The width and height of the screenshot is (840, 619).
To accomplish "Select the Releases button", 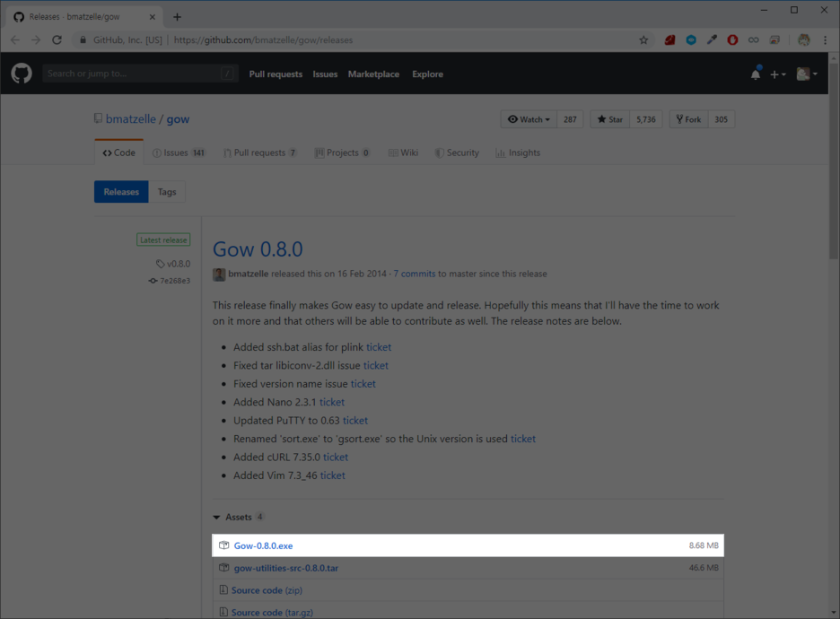I will (121, 192).
